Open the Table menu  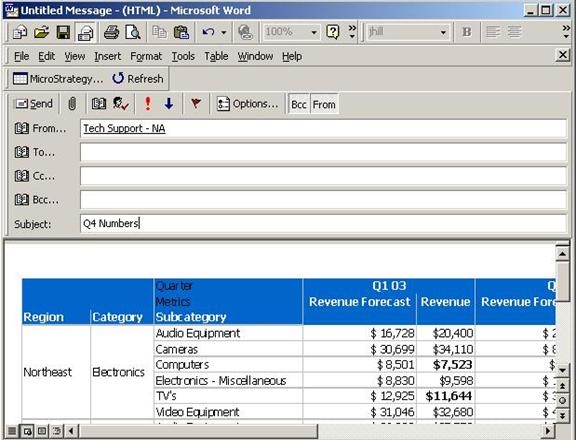pyautogui.click(x=216, y=56)
